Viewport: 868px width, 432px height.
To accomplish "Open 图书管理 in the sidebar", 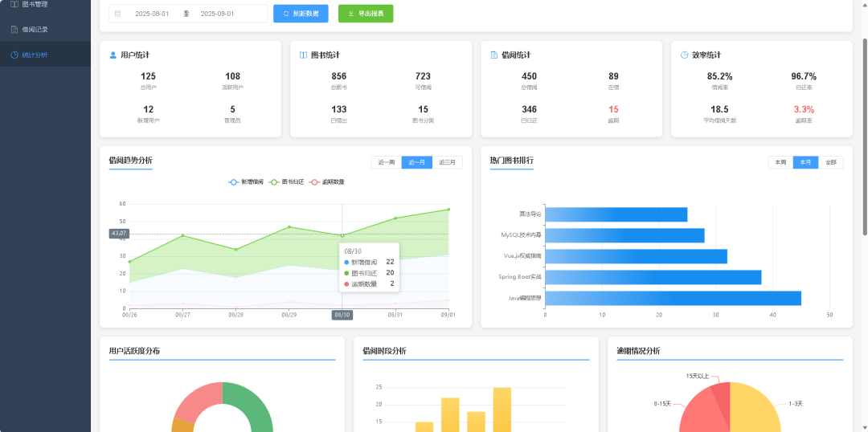I will [x=45, y=5].
